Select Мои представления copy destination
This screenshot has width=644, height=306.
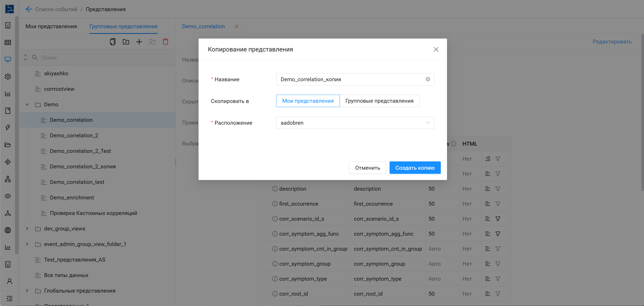[308, 101]
